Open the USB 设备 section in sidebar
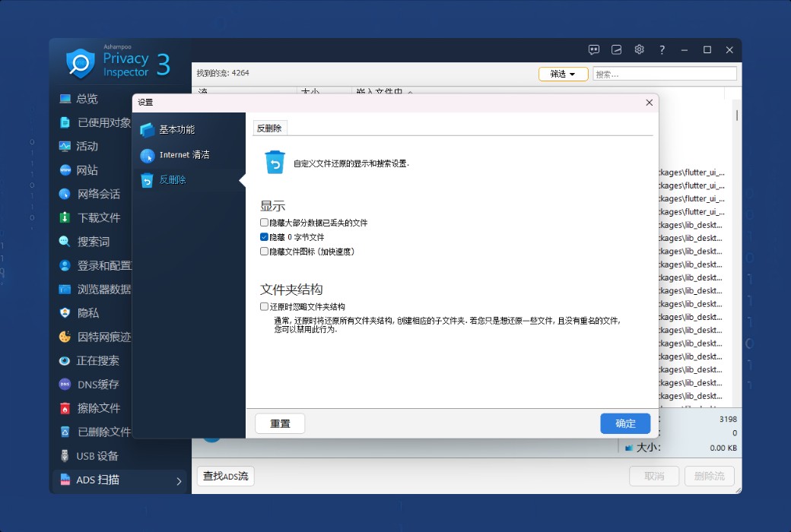The image size is (791, 532). click(97, 456)
